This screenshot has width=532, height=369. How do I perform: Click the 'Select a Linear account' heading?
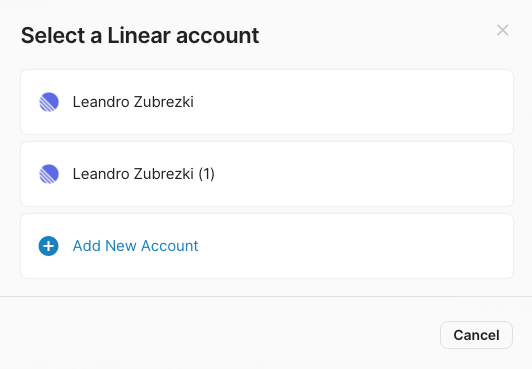tap(140, 35)
